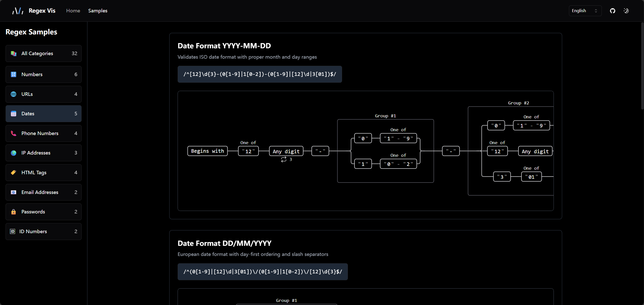
Task: Toggle the dark mode theme icon
Action: tap(626, 11)
